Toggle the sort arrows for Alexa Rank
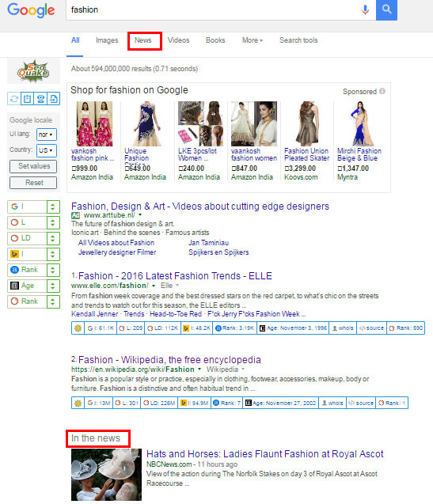The height and width of the screenshot is (504, 433). point(53,270)
